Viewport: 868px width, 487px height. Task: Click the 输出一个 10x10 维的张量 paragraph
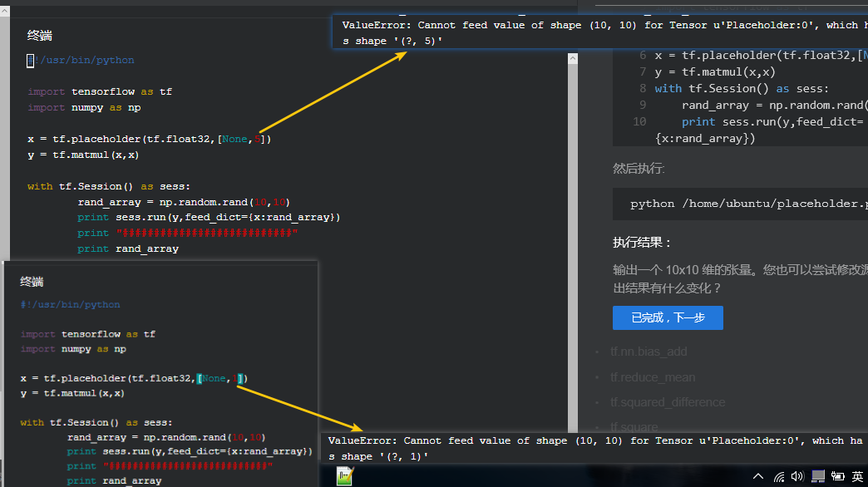point(740,279)
